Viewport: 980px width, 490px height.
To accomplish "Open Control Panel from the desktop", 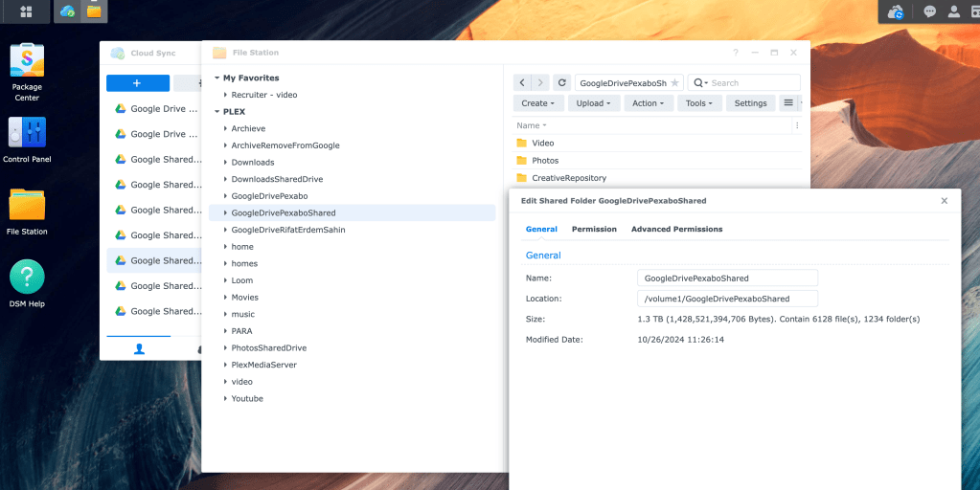I will 27,140.
